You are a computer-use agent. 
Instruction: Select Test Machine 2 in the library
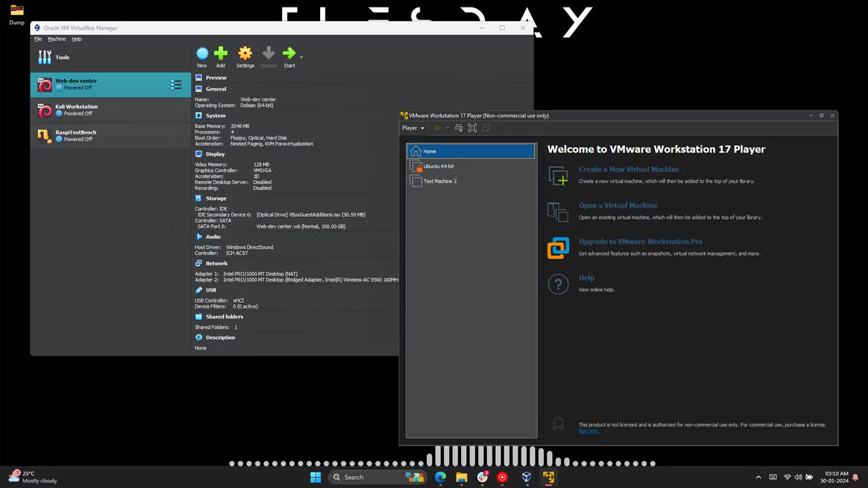[439, 181]
